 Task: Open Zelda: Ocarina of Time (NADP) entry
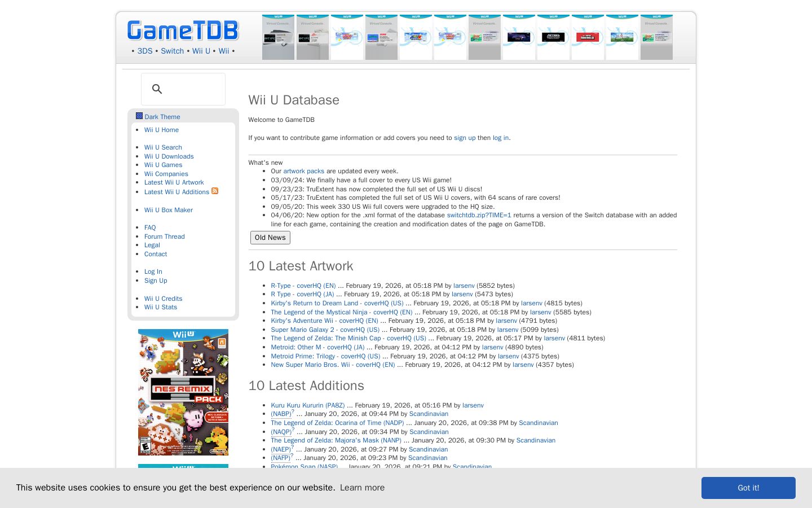point(337,423)
